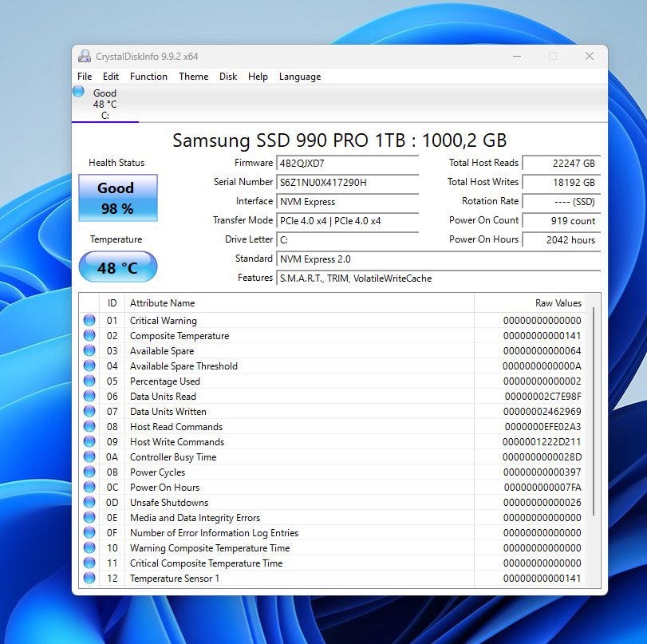The width and height of the screenshot is (647, 644).
Task: Click status orb of Media and Data Integrity Errors
Action: 89,517
